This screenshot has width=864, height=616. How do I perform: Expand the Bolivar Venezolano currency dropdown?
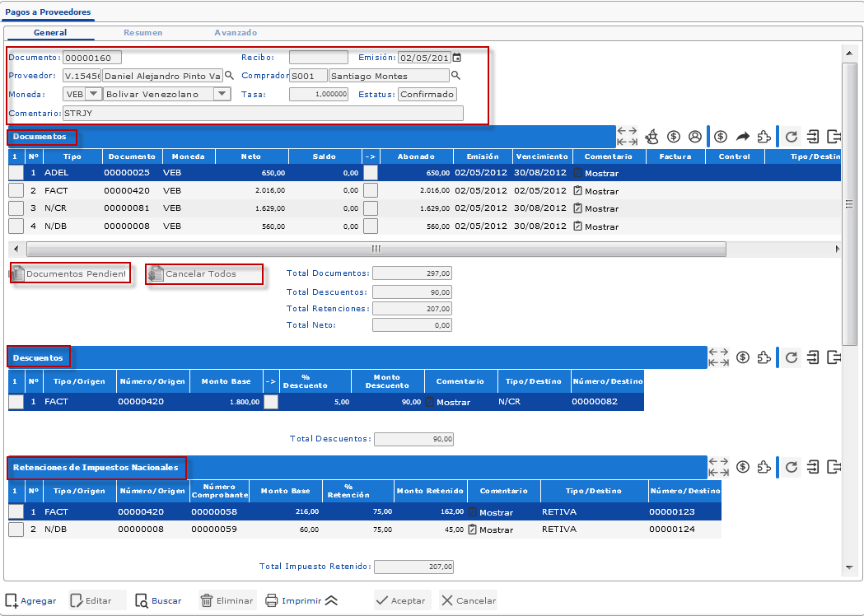pos(222,94)
